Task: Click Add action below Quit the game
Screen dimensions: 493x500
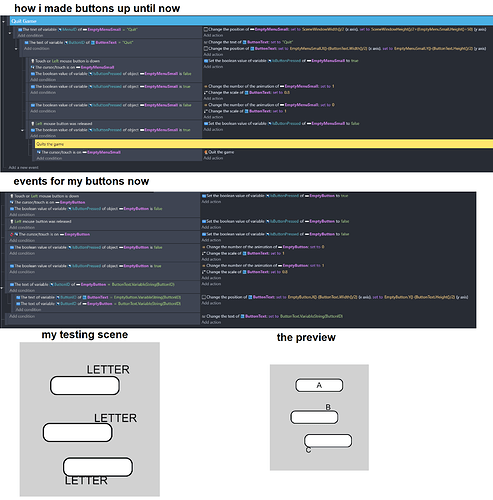Action: click(x=213, y=158)
